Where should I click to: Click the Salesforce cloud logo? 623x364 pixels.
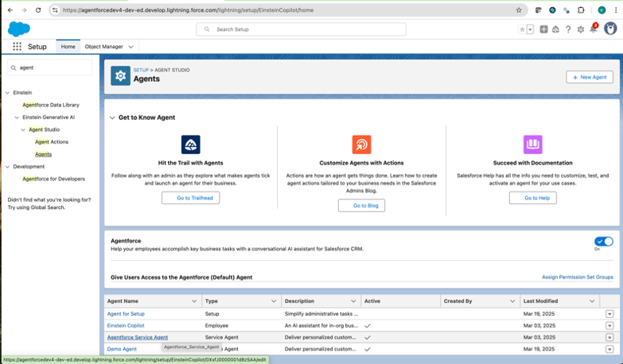coord(18,29)
